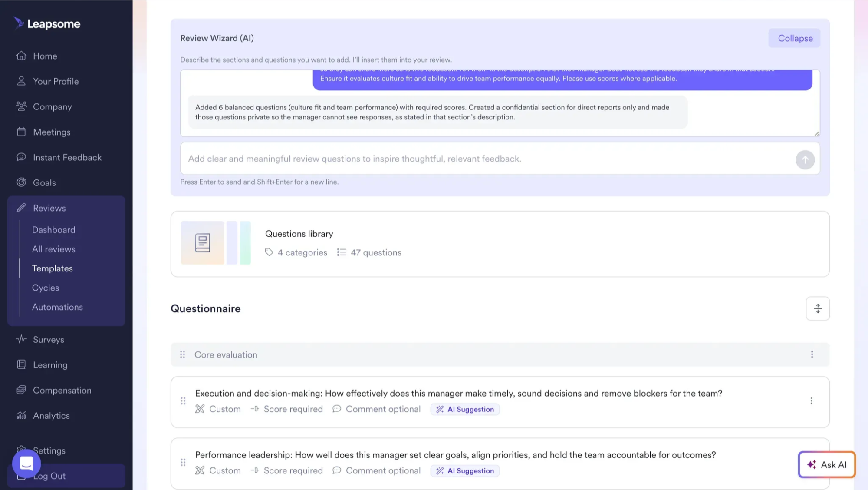Expand all questionnaire sections with the expander control
The height and width of the screenshot is (490, 868).
coord(817,308)
